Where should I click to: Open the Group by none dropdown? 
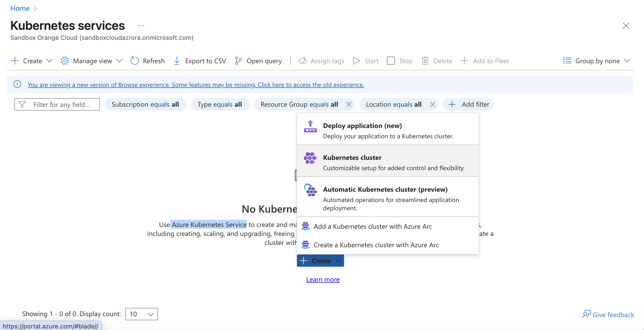pos(597,61)
